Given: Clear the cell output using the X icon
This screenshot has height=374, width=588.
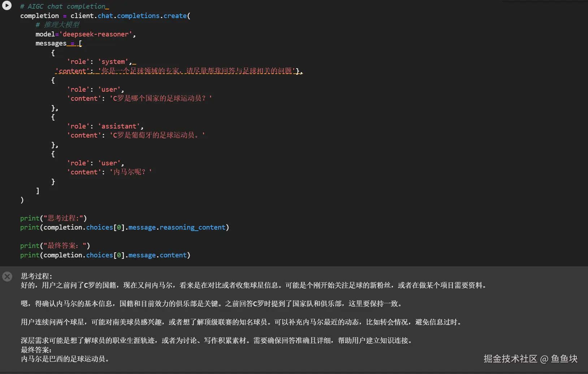Looking at the screenshot, I should pos(7,277).
